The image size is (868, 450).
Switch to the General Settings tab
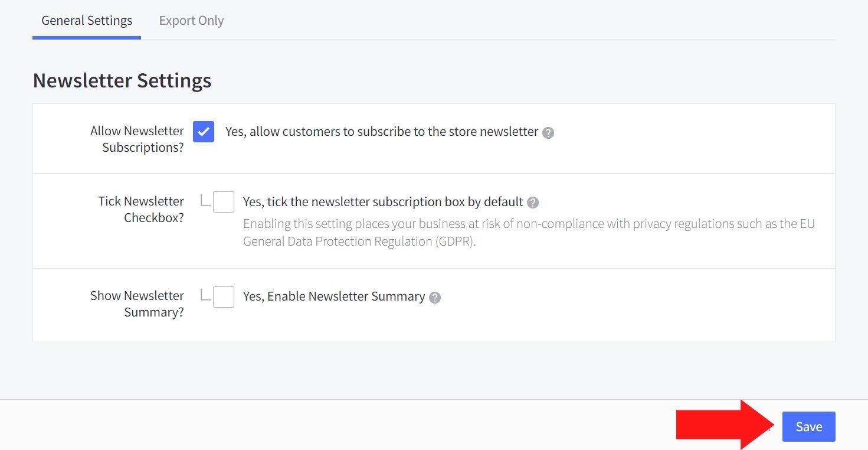[x=87, y=21]
